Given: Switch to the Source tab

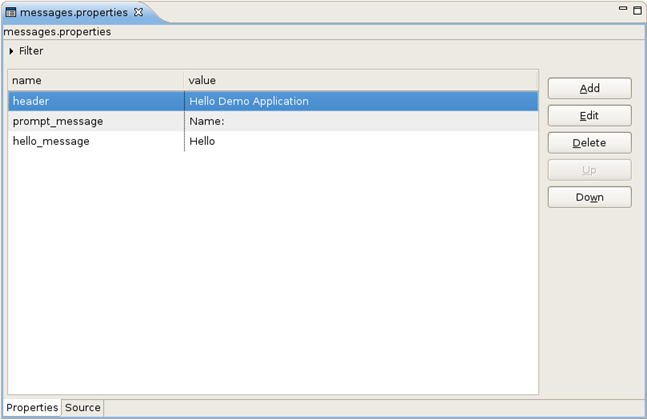Looking at the screenshot, I should tap(83, 408).
